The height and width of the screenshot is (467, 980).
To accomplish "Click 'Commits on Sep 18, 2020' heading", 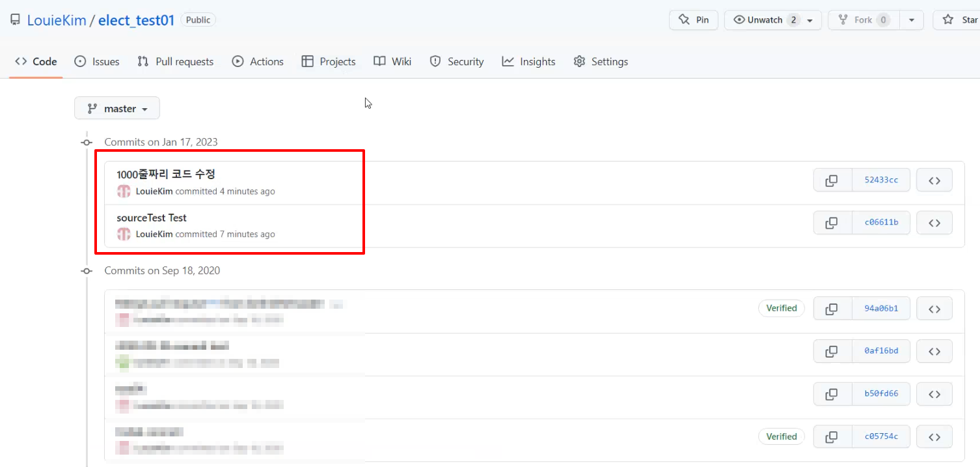I will pos(162,271).
